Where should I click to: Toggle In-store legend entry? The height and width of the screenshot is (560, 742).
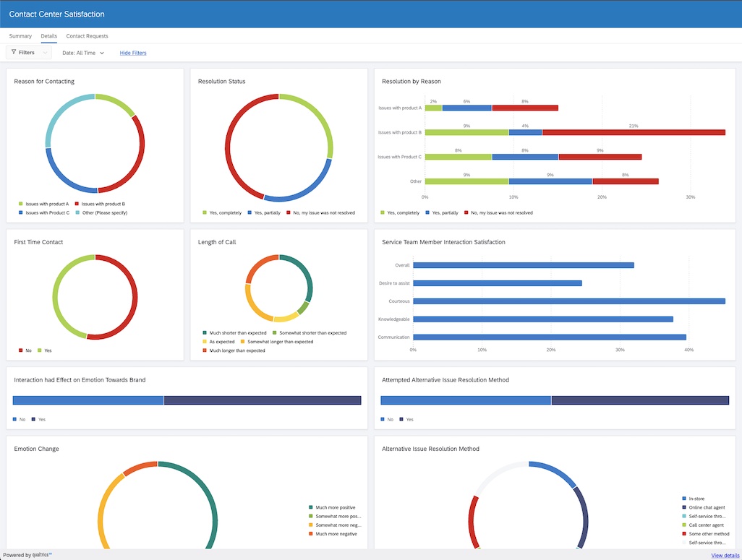pyautogui.click(x=694, y=499)
